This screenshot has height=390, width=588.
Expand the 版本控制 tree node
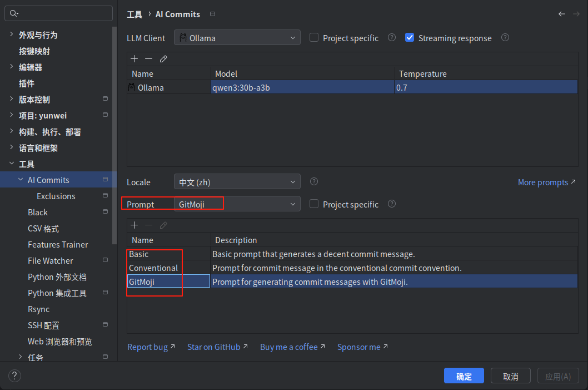(11, 99)
